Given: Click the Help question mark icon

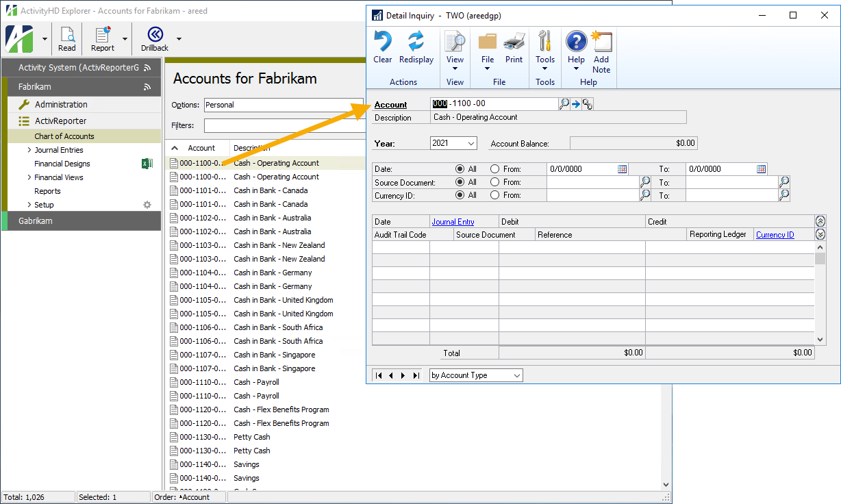Looking at the screenshot, I should (x=576, y=42).
